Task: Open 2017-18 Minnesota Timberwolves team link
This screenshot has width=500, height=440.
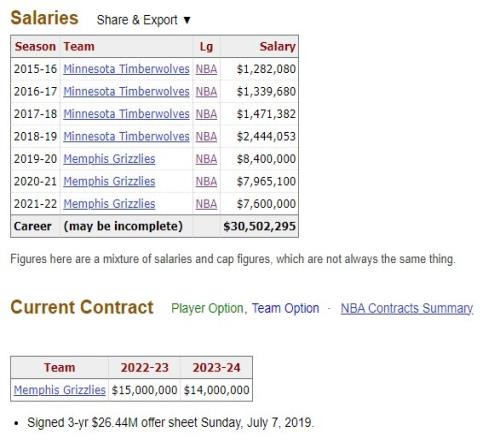Action: [x=126, y=114]
